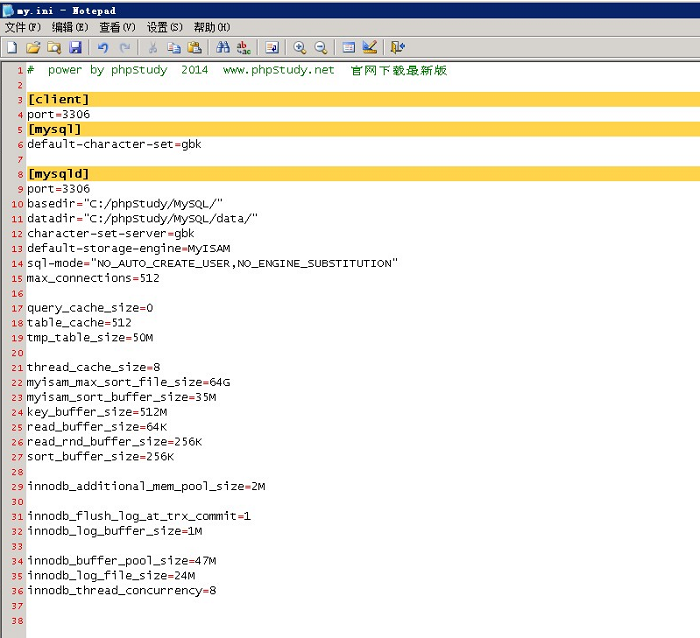Undo the last edit
700x638 pixels.
click(x=103, y=47)
